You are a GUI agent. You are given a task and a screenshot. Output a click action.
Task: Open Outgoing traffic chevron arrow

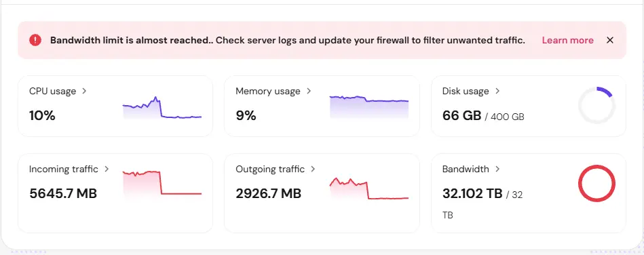click(313, 169)
